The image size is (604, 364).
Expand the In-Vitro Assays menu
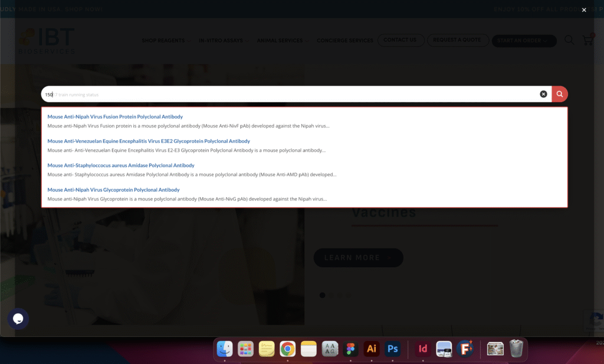[224, 41]
